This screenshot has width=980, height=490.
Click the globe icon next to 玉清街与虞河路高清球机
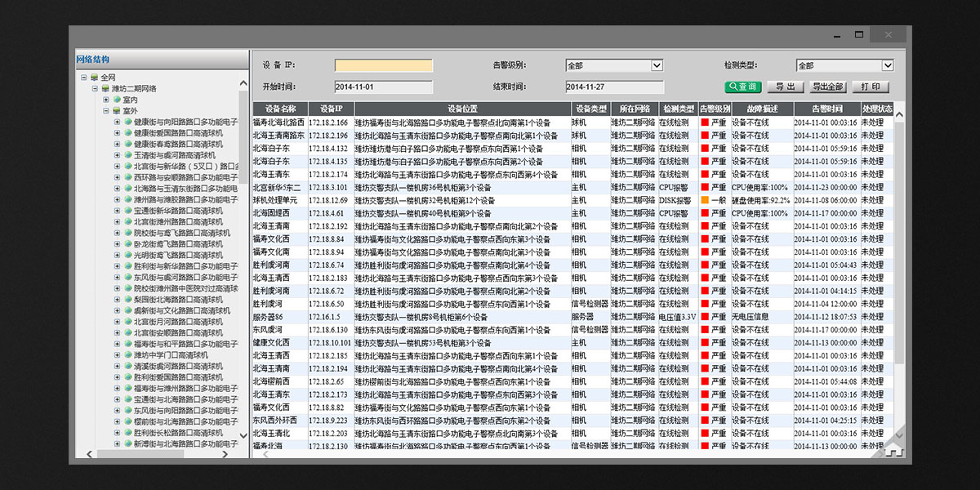click(127, 155)
